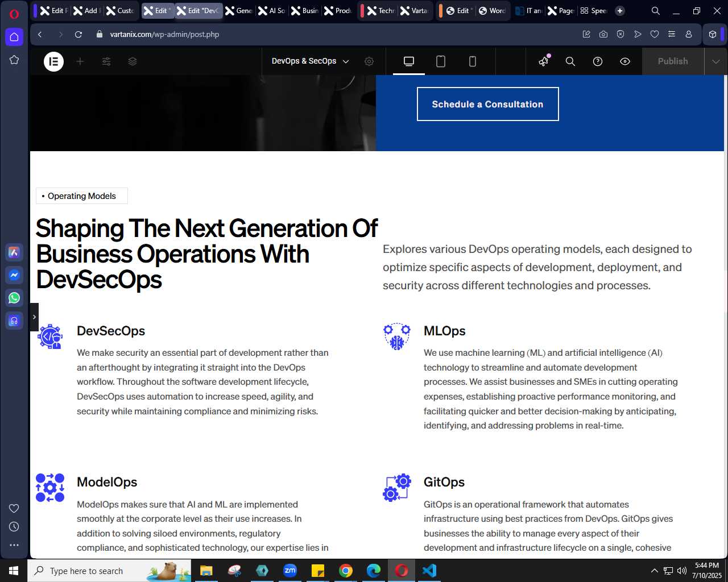Image resolution: width=728 pixels, height=582 pixels.
Task: Click the Operating Models label
Action: [x=82, y=196]
